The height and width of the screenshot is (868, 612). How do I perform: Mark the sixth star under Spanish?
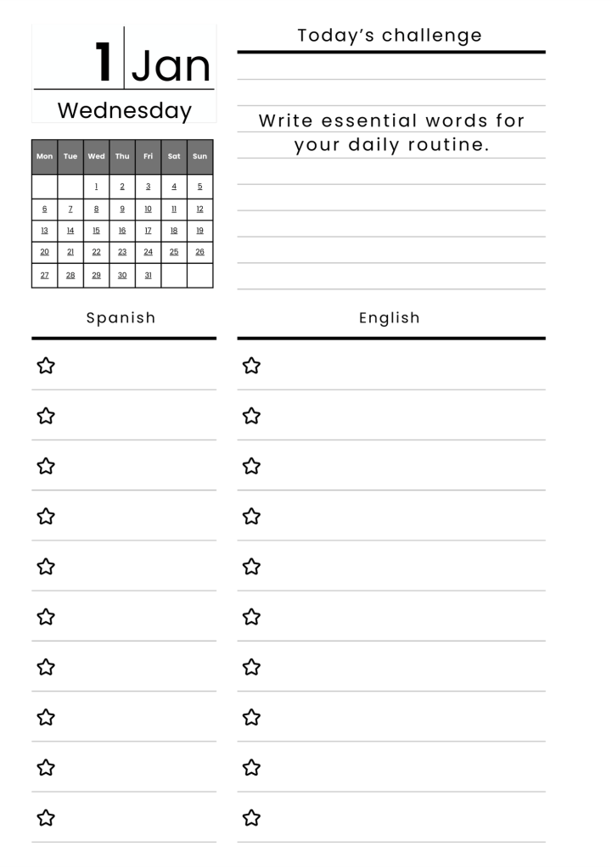tap(46, 617)
